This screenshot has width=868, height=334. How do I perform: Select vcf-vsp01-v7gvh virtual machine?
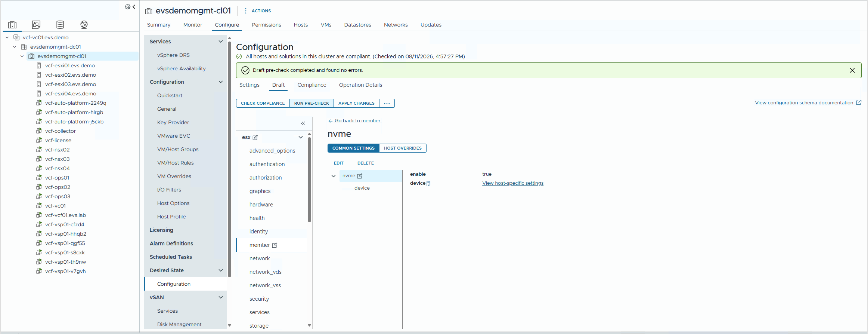[x=65, y=271]
